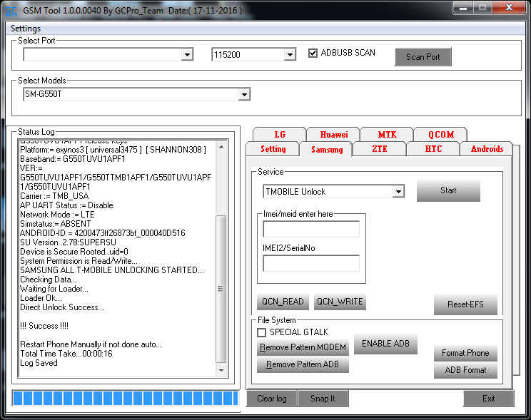The height and width of the screenshot is (420, 531).
Task: Open the Settings menu
Action: pyautogui.click(x=26, y=29)
